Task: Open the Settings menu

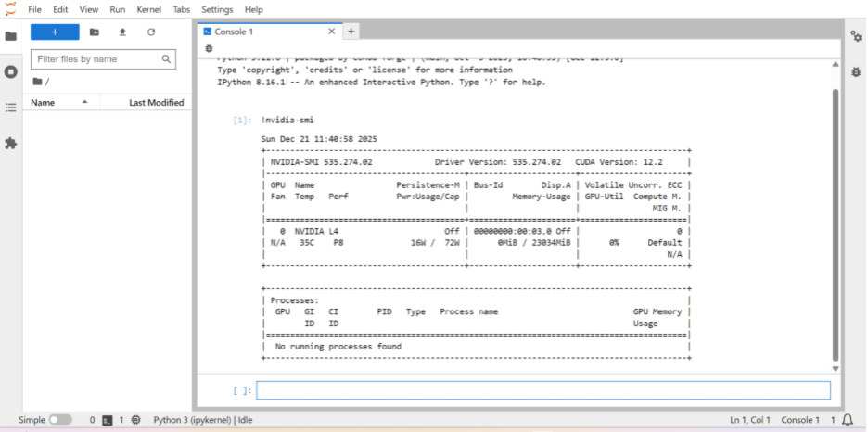Action: click(x=217, y=9)
